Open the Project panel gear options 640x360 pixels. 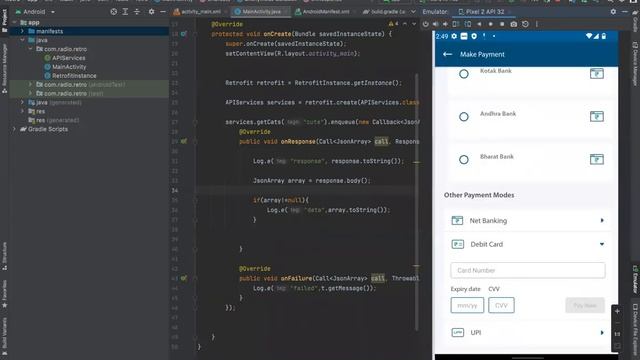[151, 12]
